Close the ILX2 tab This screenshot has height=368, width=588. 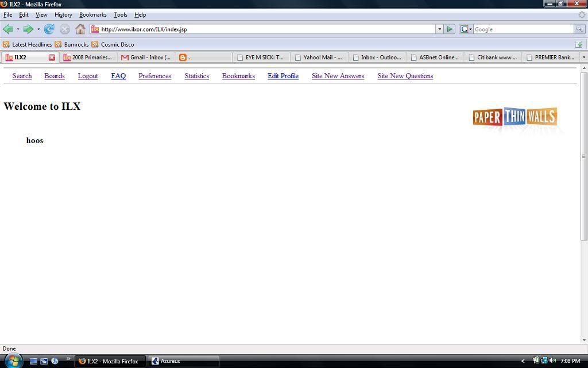(52, 57)
